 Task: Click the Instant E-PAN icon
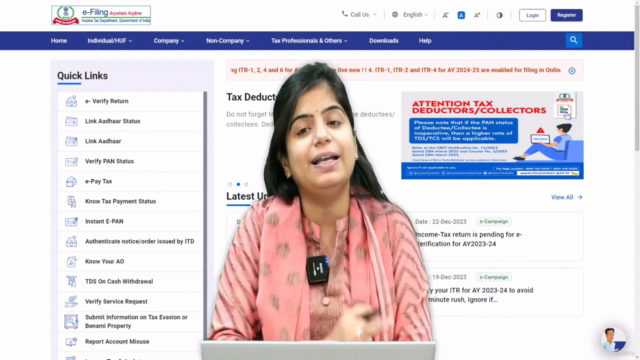(71, 221)
